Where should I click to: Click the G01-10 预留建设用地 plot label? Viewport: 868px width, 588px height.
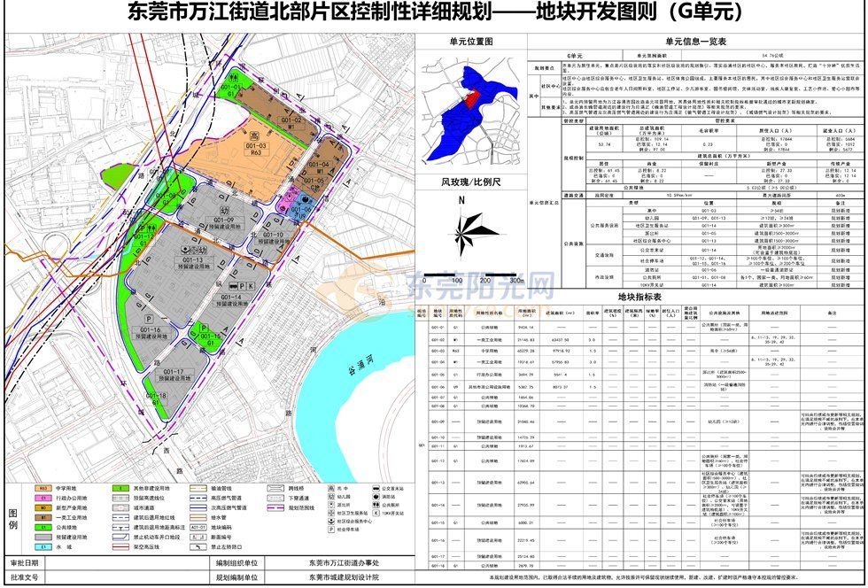pyautogui.click(x=273, y=237)
